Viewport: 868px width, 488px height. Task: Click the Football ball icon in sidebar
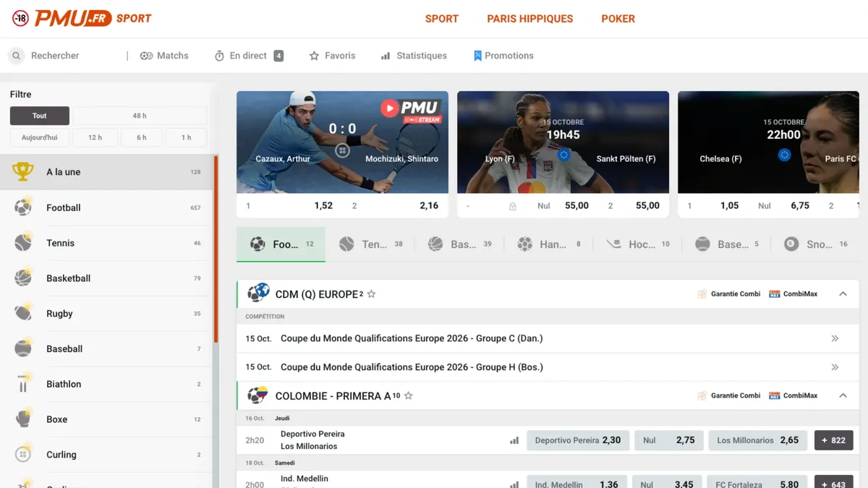pos(23,207)
